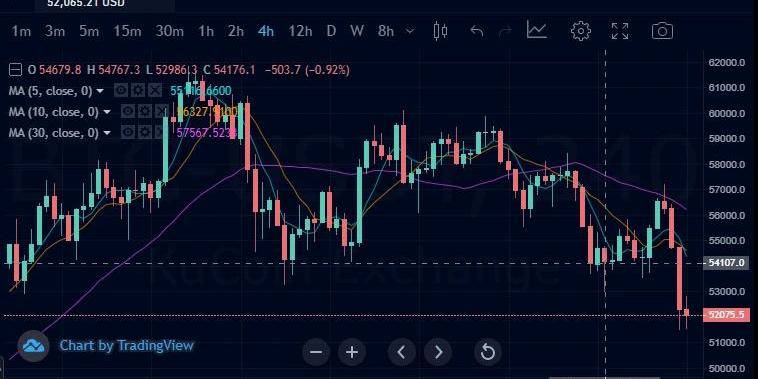The height and width of the screenshot is (379, 758).
Task: Hide the MA (5, close, 0) indicator
Action: pos(121,90)
